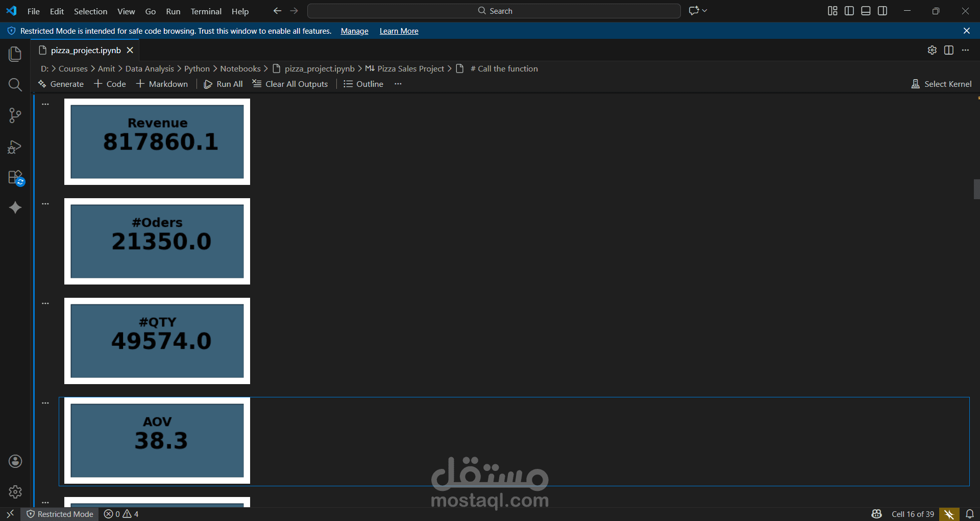
Task: Click the remote window status bar icon
Action: click(x=10, y=514)
